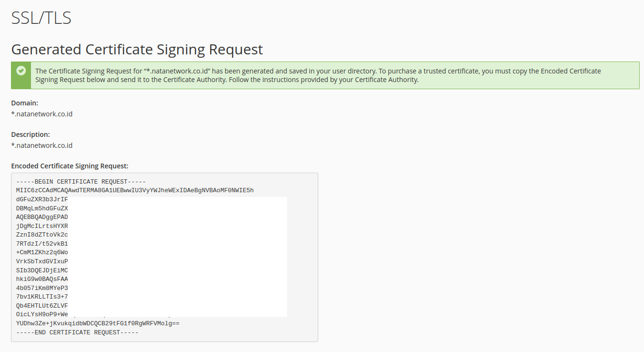Click inside the encoded CSR text box
644x352 pixels.
(164, 258)
